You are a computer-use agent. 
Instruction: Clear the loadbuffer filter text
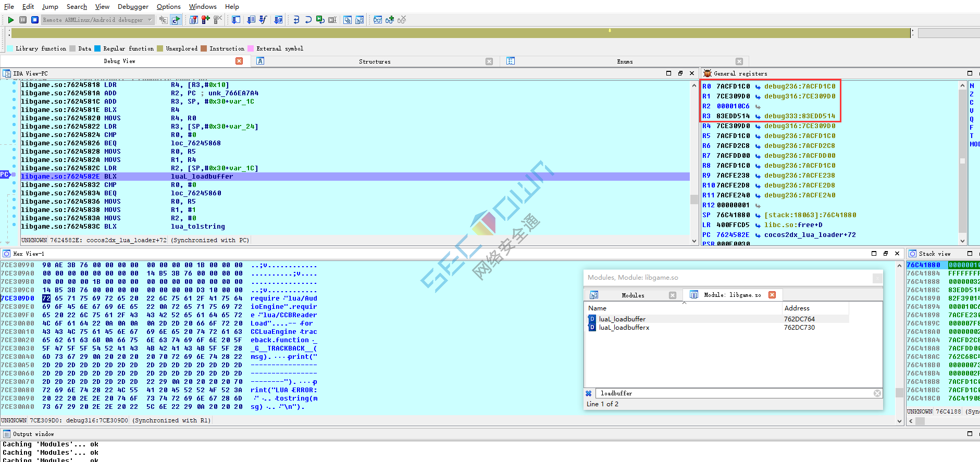click(x=877, y=393)
